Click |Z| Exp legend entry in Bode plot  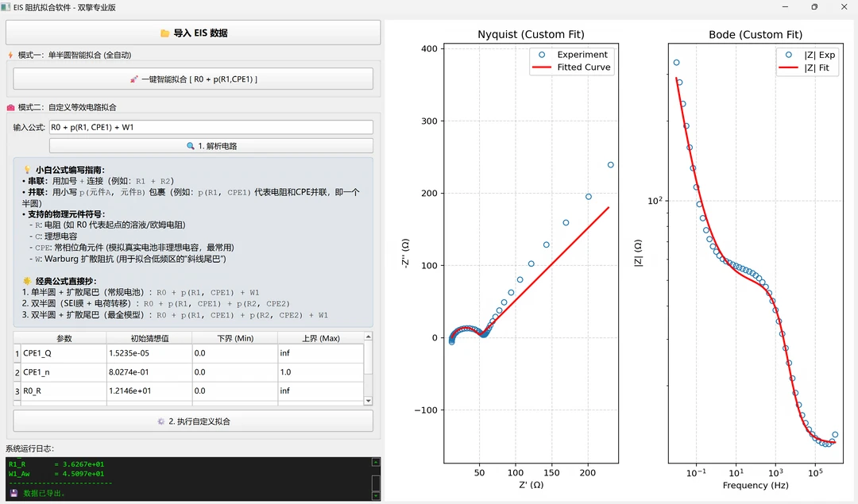click(x=808, y=55)
